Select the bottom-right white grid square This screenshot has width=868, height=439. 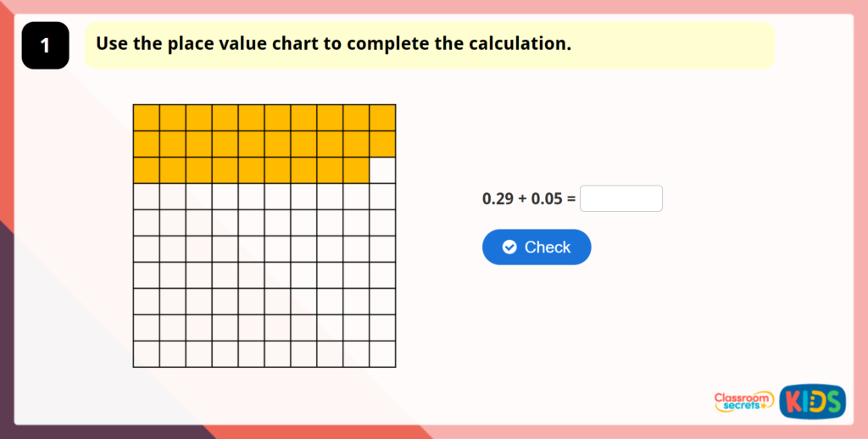382,354
